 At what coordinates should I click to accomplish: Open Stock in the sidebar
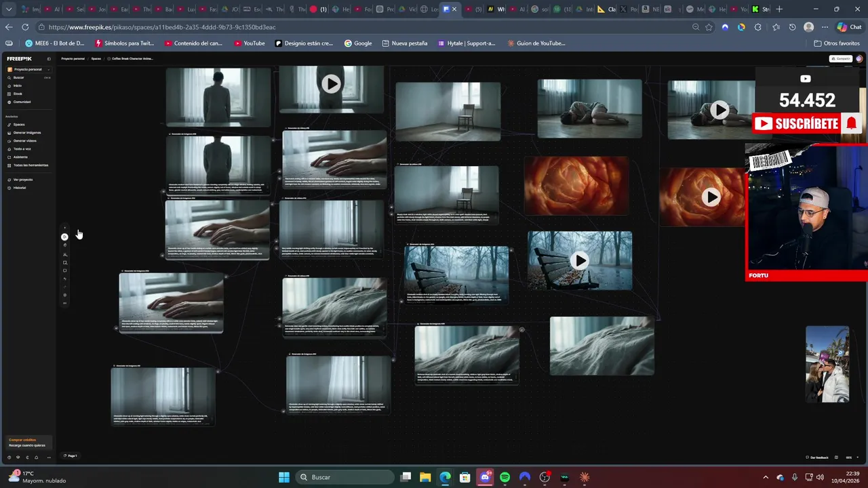point(18,94)
